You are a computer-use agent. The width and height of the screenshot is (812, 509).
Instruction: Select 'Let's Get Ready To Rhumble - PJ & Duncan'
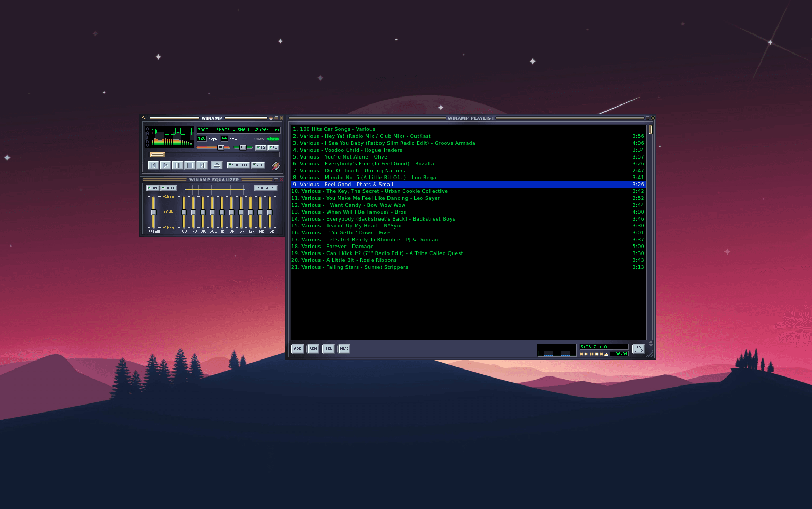(x=468, y=240)
